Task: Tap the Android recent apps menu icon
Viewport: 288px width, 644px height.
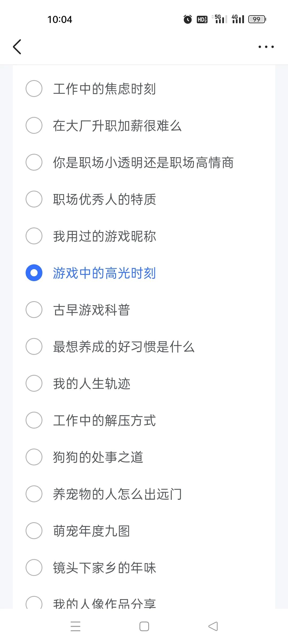Action: click(x=75, y=626)
